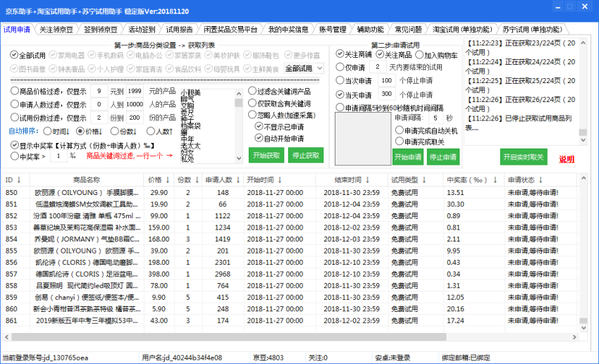Open 闲置奖品交易平台 tab

pyautogui.click(x=230, y=30)
